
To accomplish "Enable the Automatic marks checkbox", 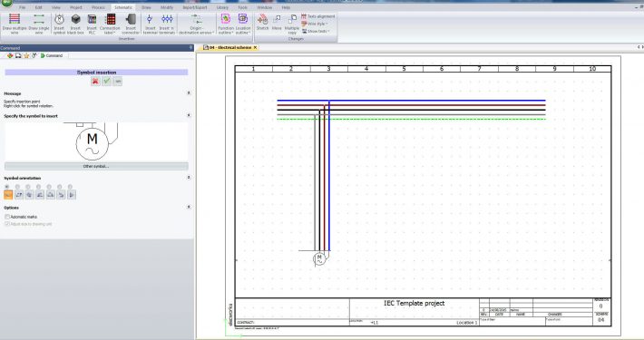I will pyautogui.click(x=7, y=217).
